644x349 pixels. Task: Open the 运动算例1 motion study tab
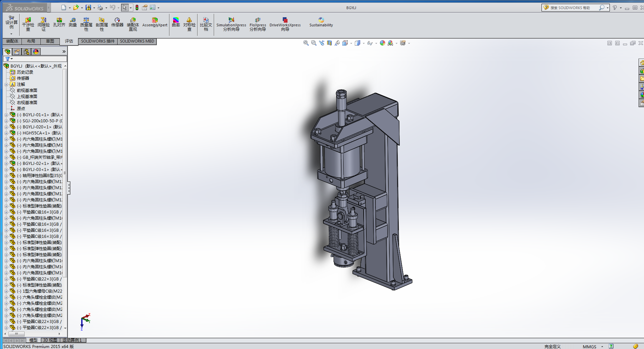pyautogui.click(x=72, y=340)
